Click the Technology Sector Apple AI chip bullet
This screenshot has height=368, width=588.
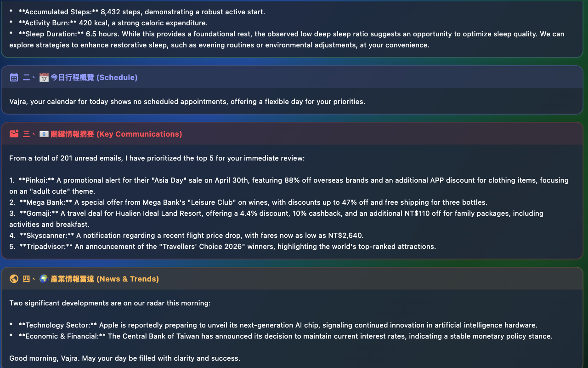[x=273, y=325]
